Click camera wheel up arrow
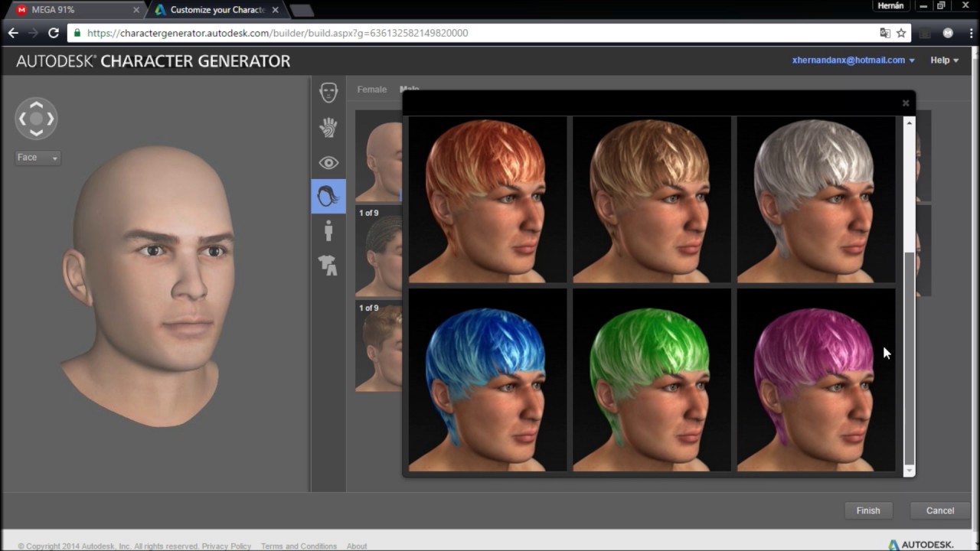Image resolution: width=980 pixels, height=551 pixels. pos(36,105)
